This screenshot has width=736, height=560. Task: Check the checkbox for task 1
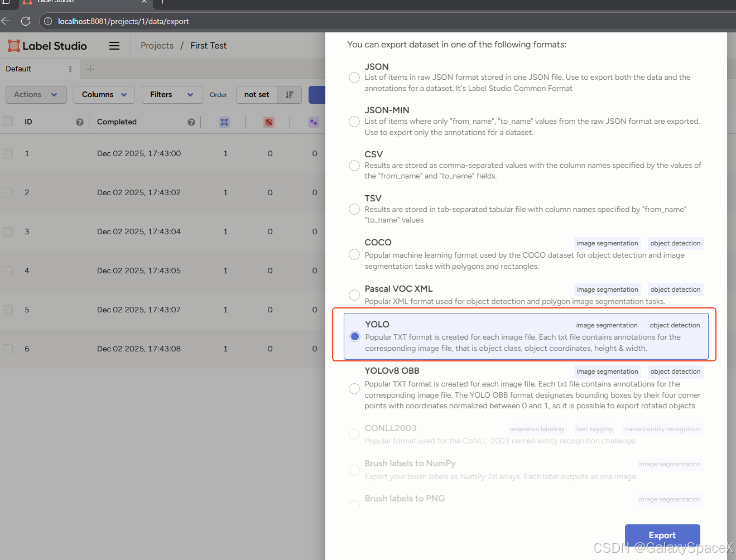[x=8, y=153]
